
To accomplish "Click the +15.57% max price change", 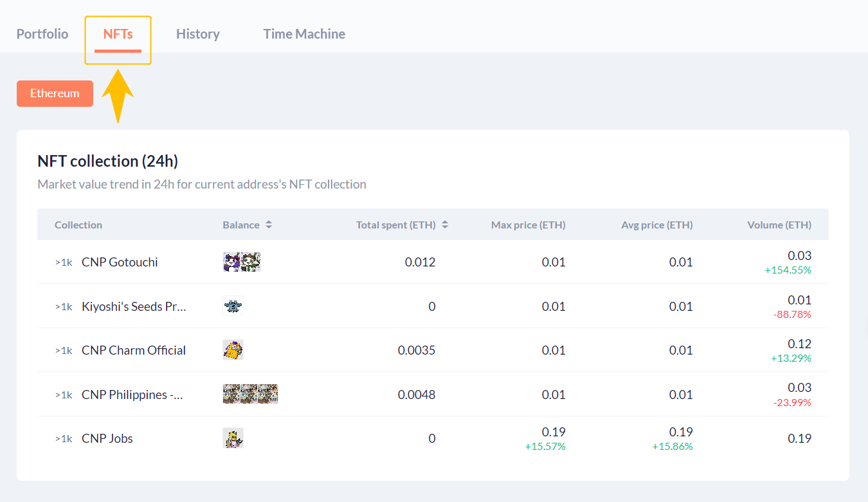I will click(545, 447).
